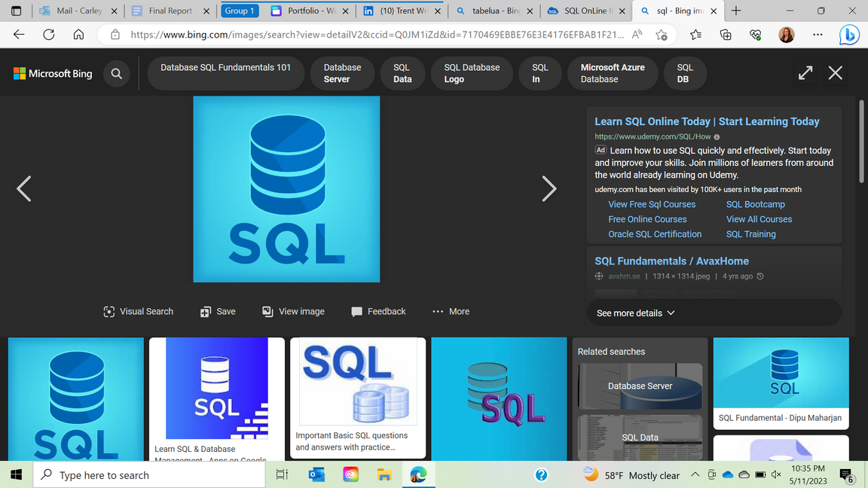Open the tab actions menu icon
Image resolution: width=868 pixels, height=488 pixels.
(16, 11)
